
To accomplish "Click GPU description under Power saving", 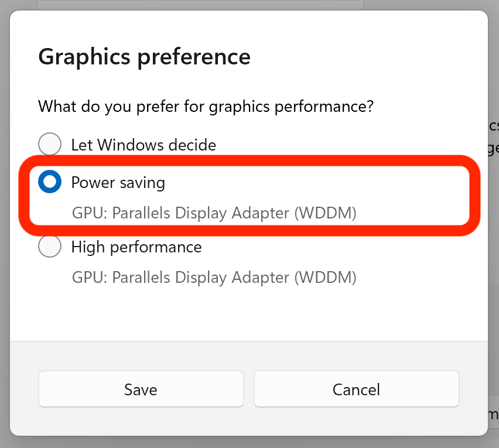I will coord(214,213).
